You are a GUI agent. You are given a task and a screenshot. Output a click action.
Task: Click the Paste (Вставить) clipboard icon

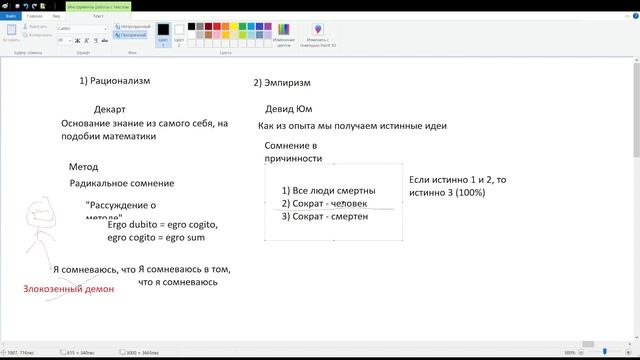pos(11,30)
